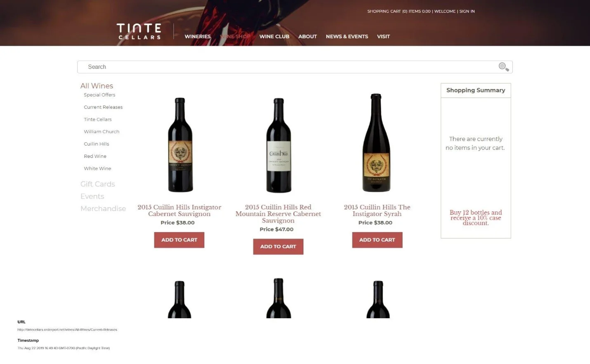This screenshot has width=590, height=364.
Task: Open the Instigator Cabernet Sauvignon bottle image
Action: pyautogui.click(x=180, y=145)
